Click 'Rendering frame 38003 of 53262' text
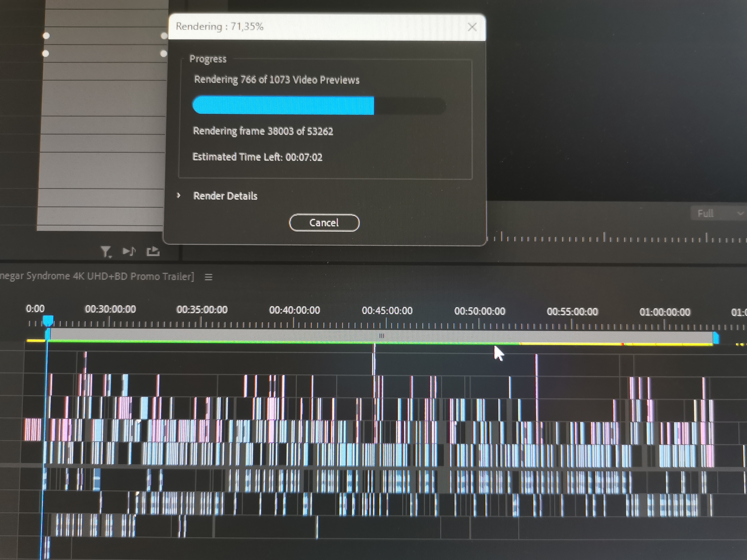The height and width of the screenshot is (560, 747). [263, 131]
